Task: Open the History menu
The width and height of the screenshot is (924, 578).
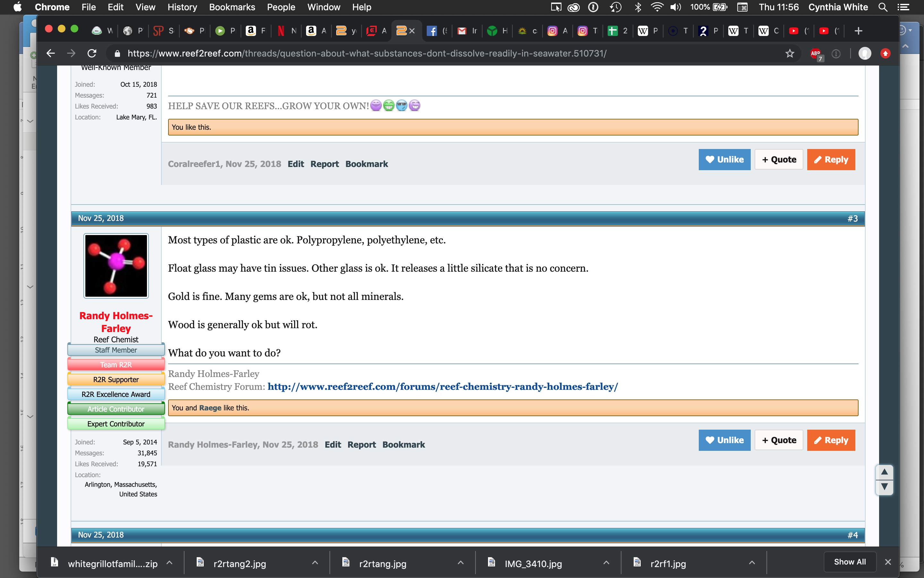Action: coord(182,7)
